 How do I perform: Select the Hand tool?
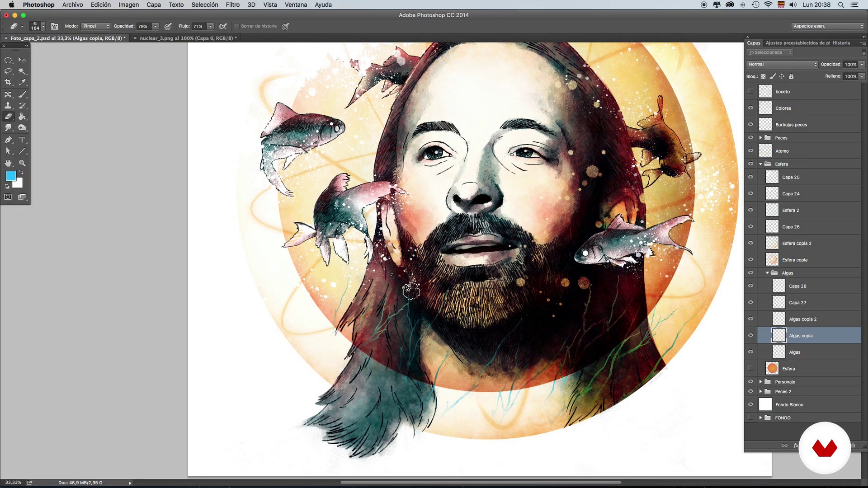tap(8, 163)
